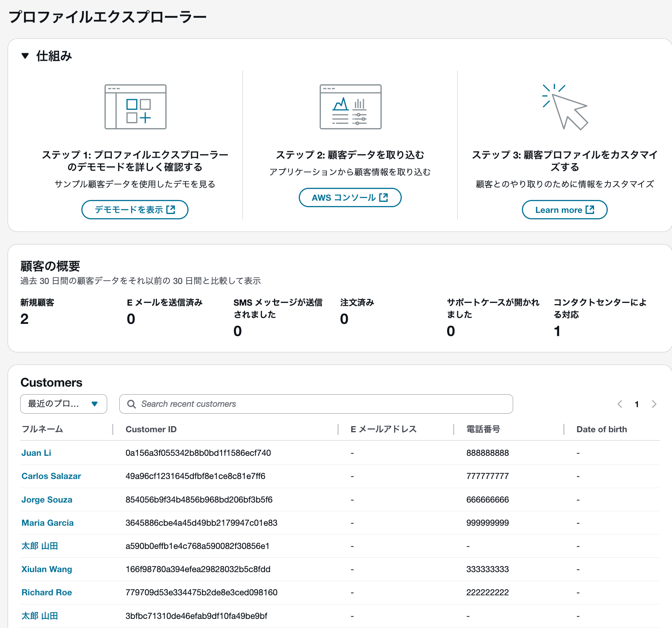This screenshot has width=672, height=628.
Task: Select phone number 222222222
Action: (x=488, y=592)
